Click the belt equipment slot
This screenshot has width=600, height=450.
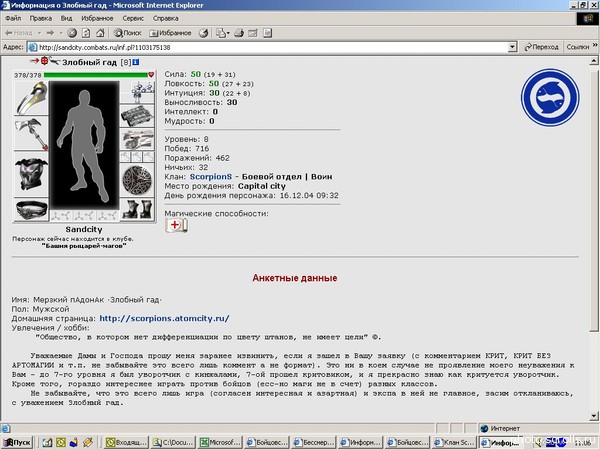click(x=32, y=210)
